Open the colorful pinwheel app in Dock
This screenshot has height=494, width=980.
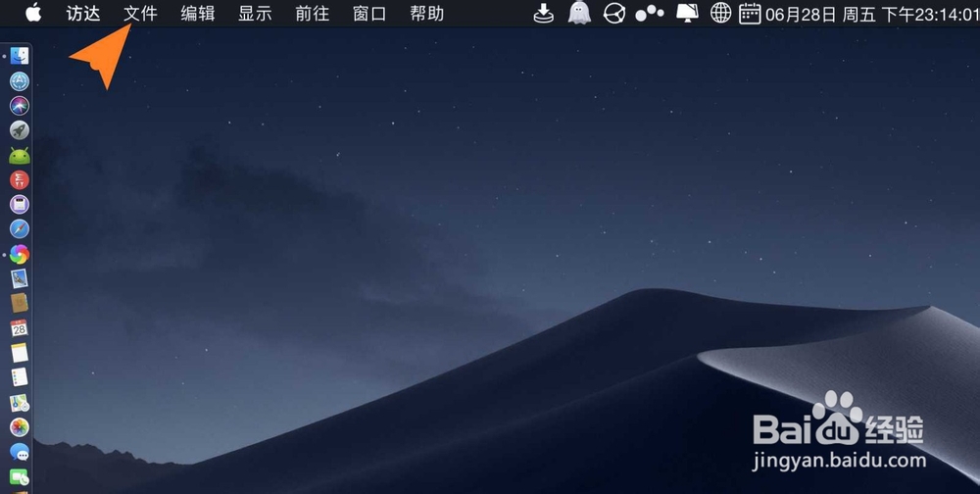tap(20, 254)
